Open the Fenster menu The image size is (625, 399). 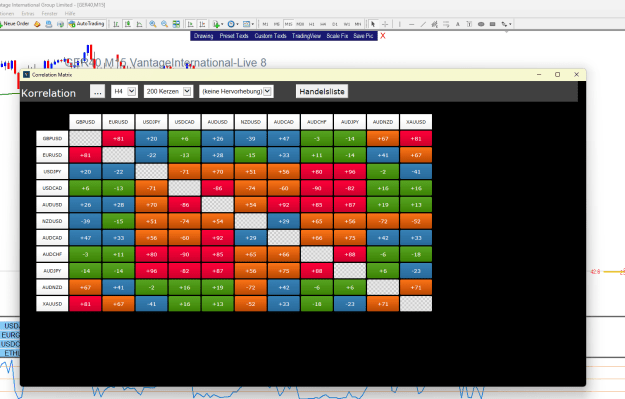[49, 14]
